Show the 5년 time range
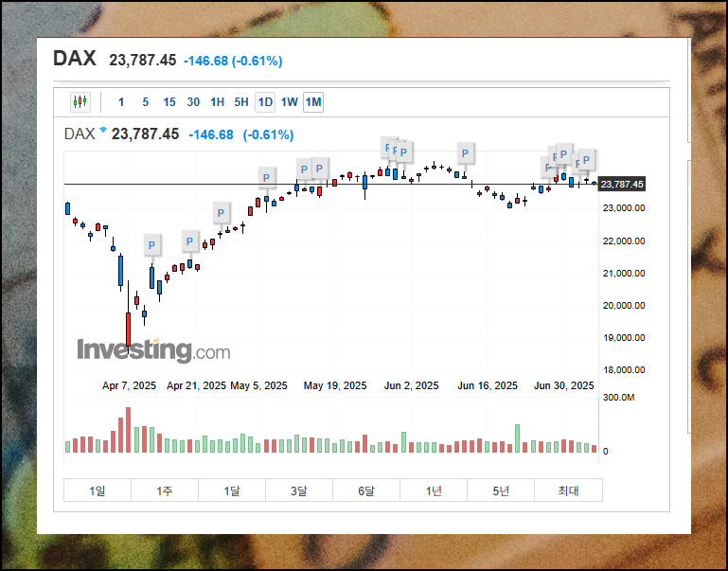Image resolution: width=728 pixels, height=571 pixels. coord(501,491)
